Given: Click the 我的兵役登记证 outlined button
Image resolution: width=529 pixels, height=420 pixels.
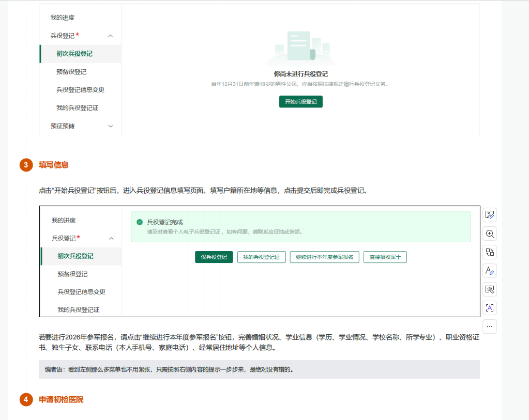Looking at the screenshot, I should click(261, 257).
